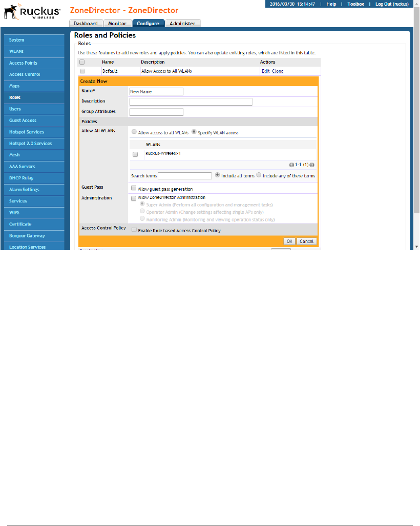Open the Dashboard tab
This screenshot has width=420, height=526.
pos(86,23)
